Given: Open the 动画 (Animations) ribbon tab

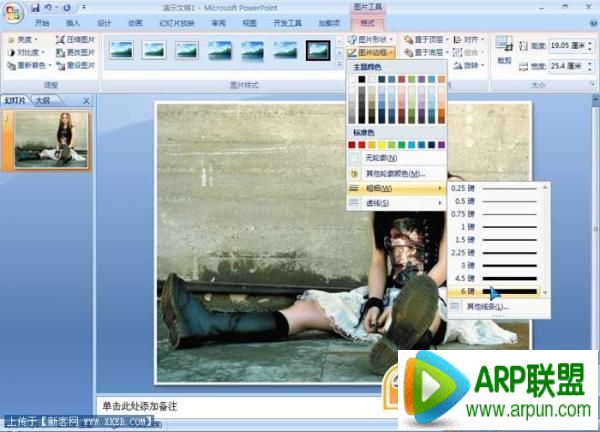Looking at the screenshot, I should (x=135, y=23).
